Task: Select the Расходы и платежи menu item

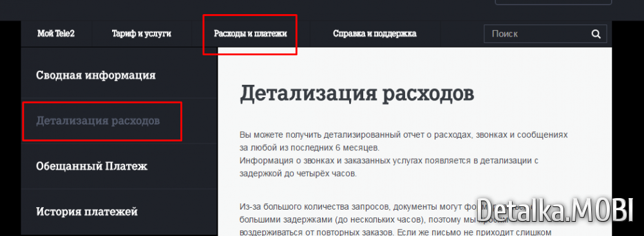Action: tap(250, 33)
